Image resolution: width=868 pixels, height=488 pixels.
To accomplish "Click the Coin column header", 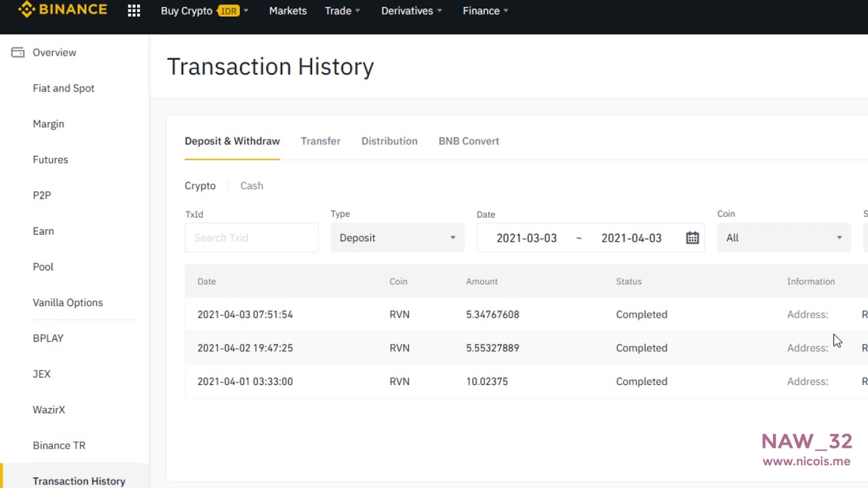I will pyautogui.click(x=398, y=281).
